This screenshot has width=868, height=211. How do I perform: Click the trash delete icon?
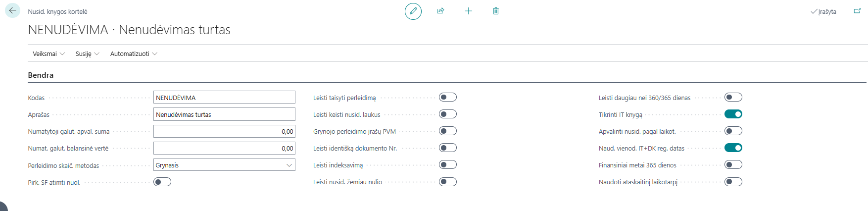[x=496, y=11]
